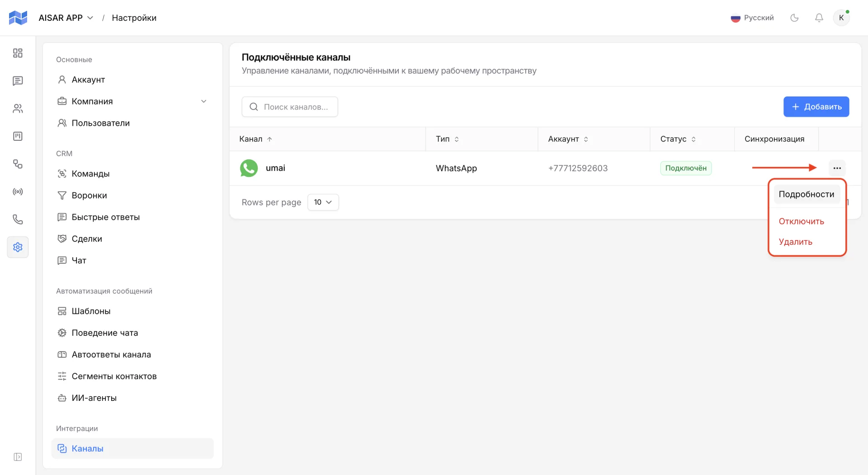This screenshot has width=868, height=475.
Task: Click the Настройки breadcrumb
Action: click(134, 18)
